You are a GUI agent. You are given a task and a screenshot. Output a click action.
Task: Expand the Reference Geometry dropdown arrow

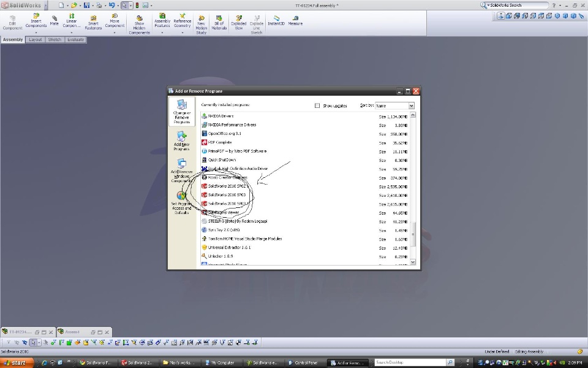(183, 33)
